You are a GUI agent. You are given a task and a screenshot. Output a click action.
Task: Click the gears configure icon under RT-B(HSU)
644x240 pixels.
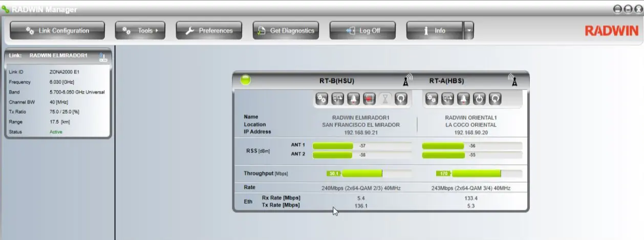[321, 98]
